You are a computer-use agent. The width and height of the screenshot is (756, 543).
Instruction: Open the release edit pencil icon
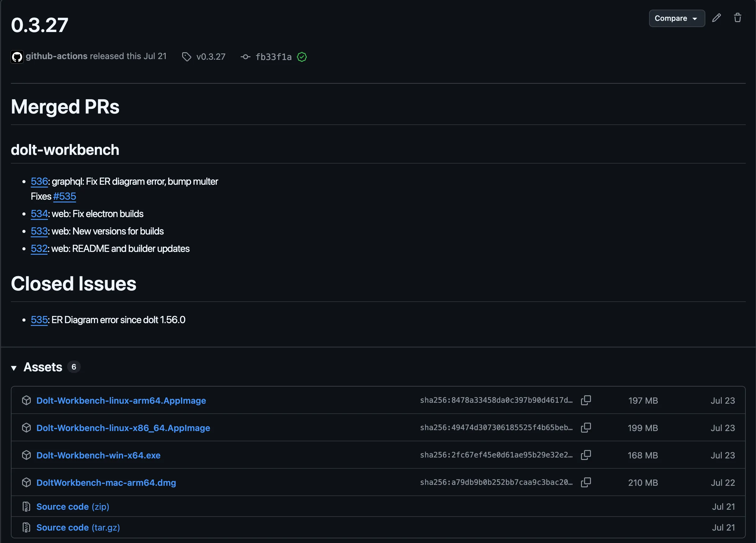pyautogui.click(x=716, y=18)
